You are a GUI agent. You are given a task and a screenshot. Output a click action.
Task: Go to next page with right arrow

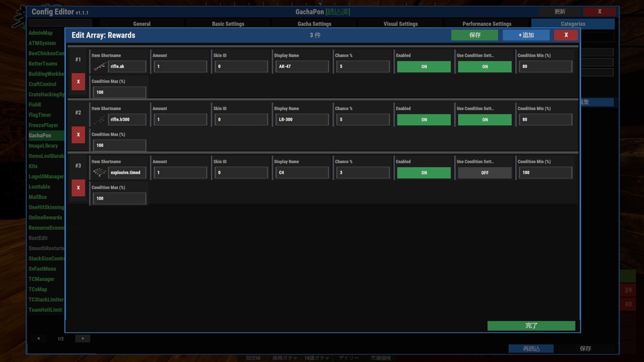tap(82, 338)
